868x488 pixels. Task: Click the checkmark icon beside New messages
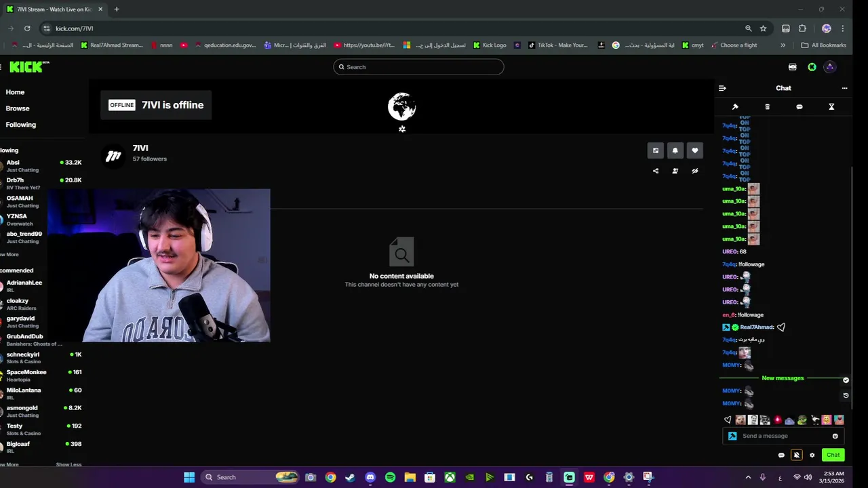[x=846, y=380]
